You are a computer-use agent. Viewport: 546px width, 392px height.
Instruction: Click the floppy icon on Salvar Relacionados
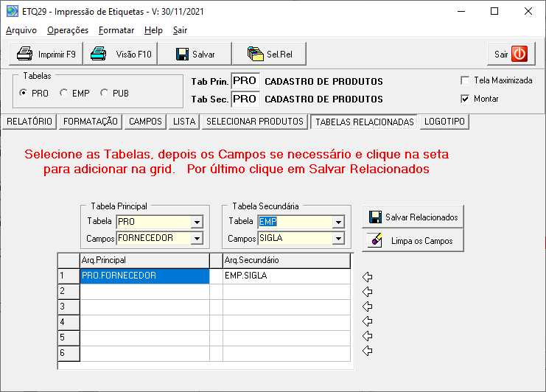375,217
